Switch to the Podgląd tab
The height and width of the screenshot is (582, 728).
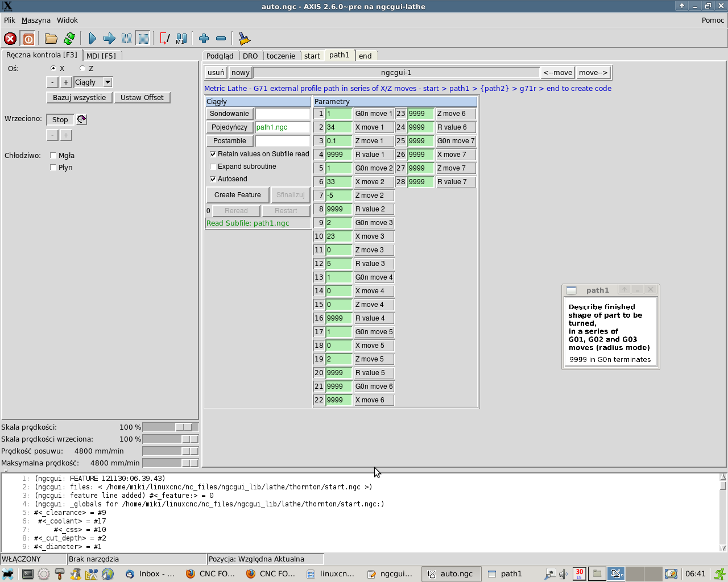[220, 56]
